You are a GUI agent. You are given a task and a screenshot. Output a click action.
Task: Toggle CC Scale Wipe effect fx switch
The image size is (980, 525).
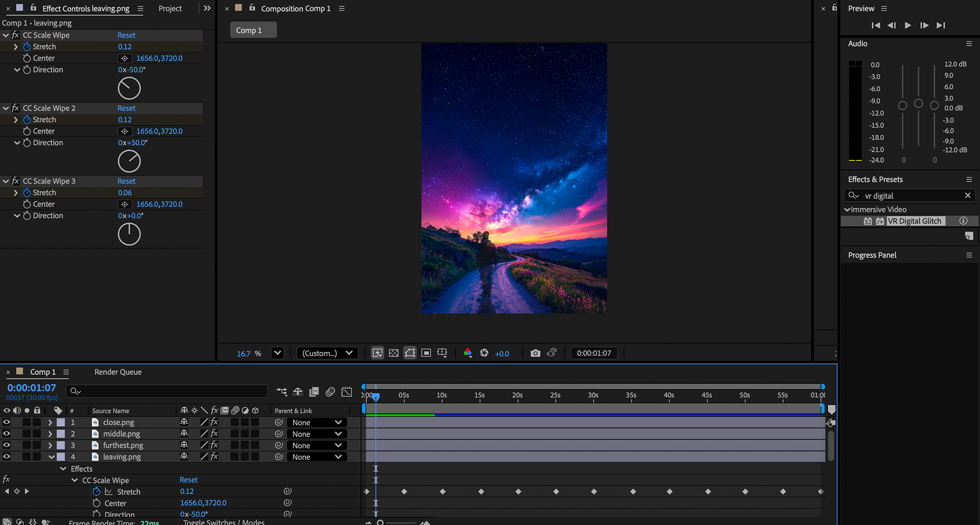tap(15, 35)
